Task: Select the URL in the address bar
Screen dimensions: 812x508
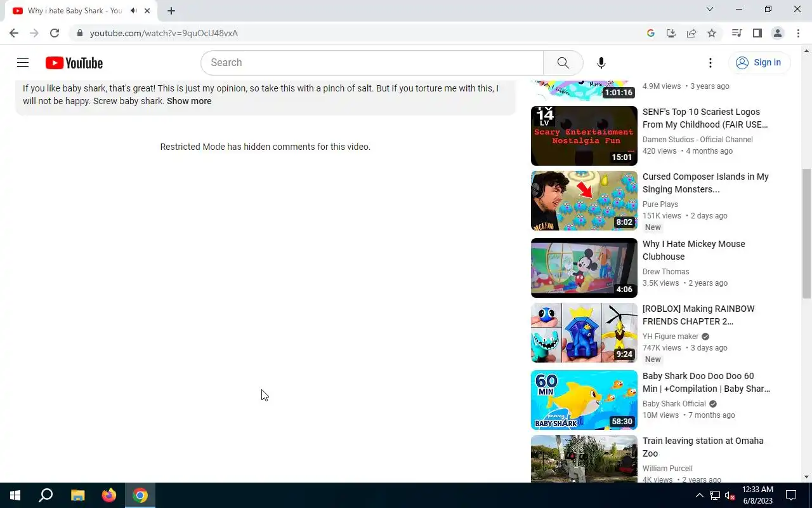Action: 164,33
